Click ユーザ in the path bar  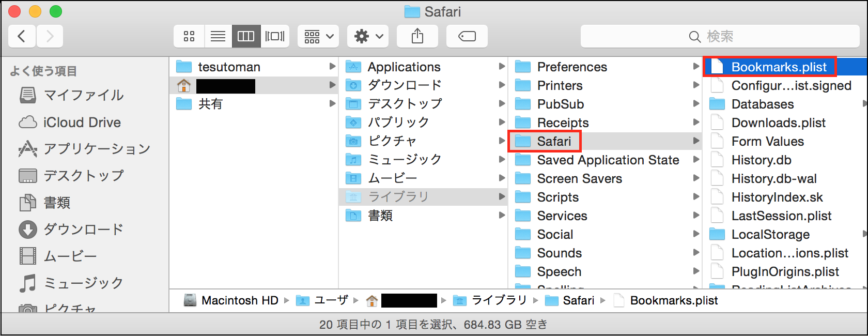tap(322, 300)
